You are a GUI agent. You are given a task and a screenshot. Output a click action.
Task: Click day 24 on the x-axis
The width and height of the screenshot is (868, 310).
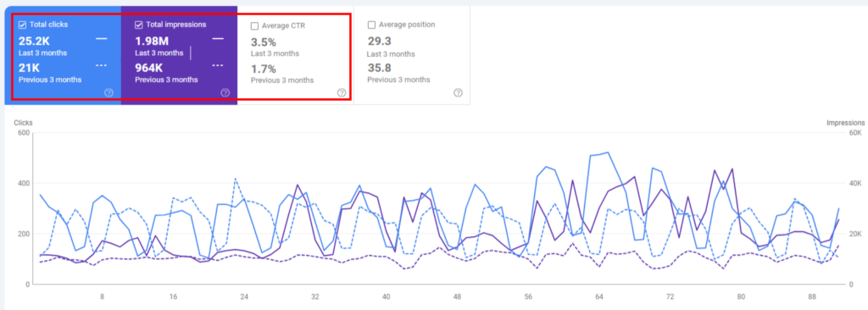[244, 296]
